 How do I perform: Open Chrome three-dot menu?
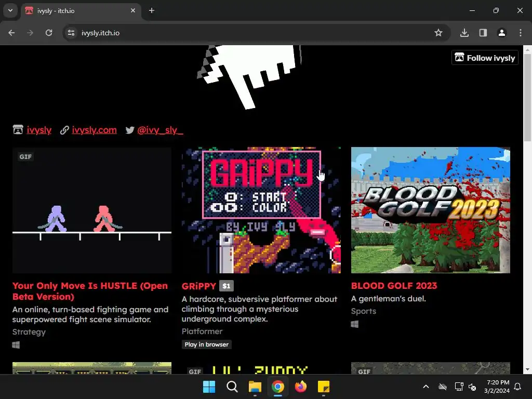[521, 33]
